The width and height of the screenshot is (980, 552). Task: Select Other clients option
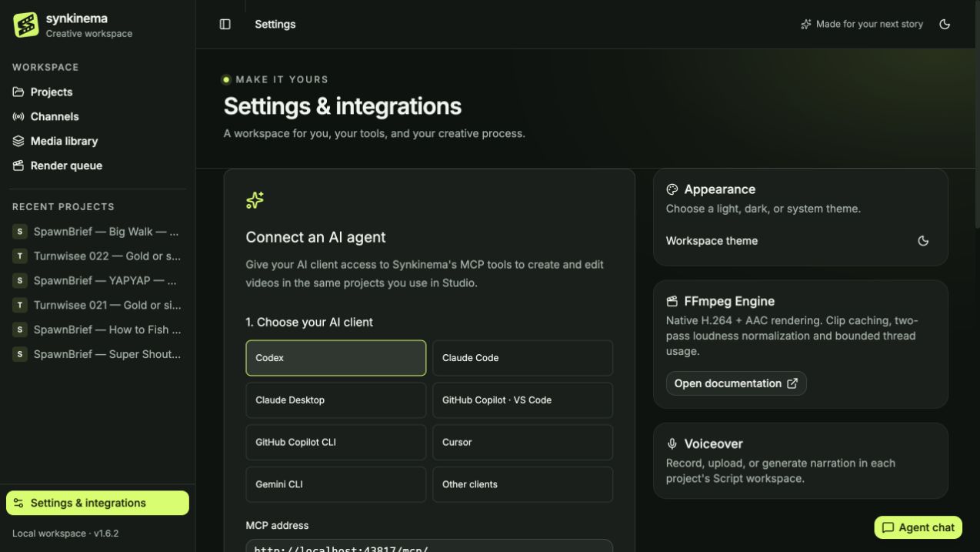(522, 485)
